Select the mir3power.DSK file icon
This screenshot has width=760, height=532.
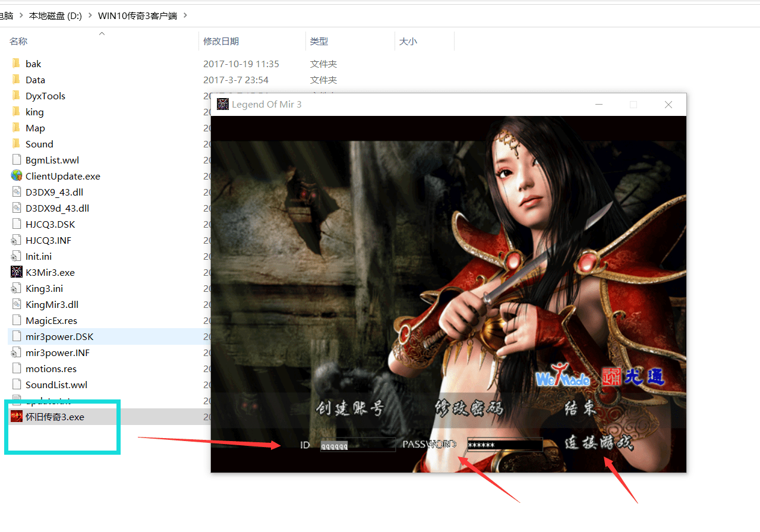coord(16,336)
